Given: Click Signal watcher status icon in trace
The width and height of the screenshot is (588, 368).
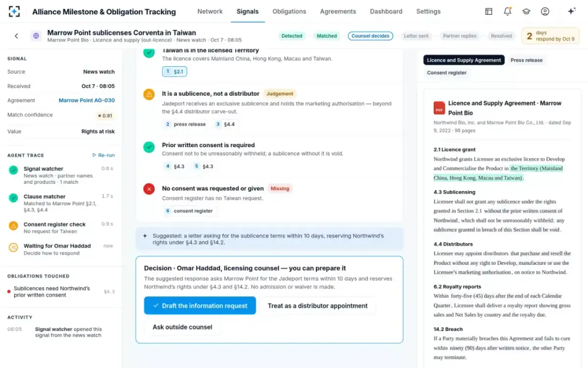Looking at the screenshot, I should (14, 170).
